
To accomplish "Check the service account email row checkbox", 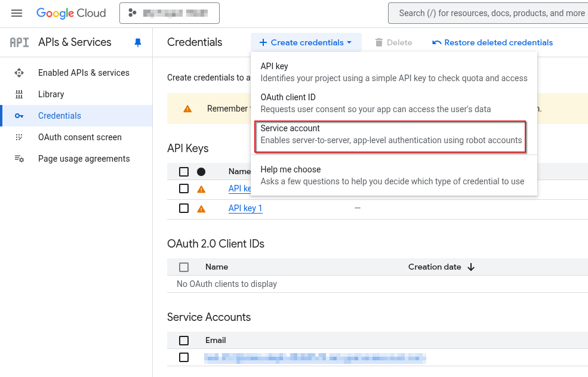I will (x=184, y=357).
